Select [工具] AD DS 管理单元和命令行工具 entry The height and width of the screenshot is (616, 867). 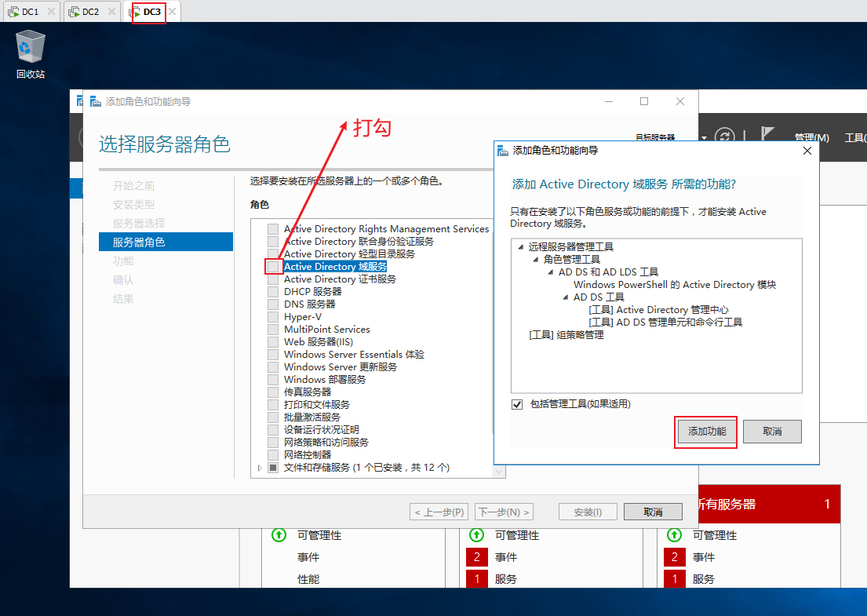(x=665, y=323)
